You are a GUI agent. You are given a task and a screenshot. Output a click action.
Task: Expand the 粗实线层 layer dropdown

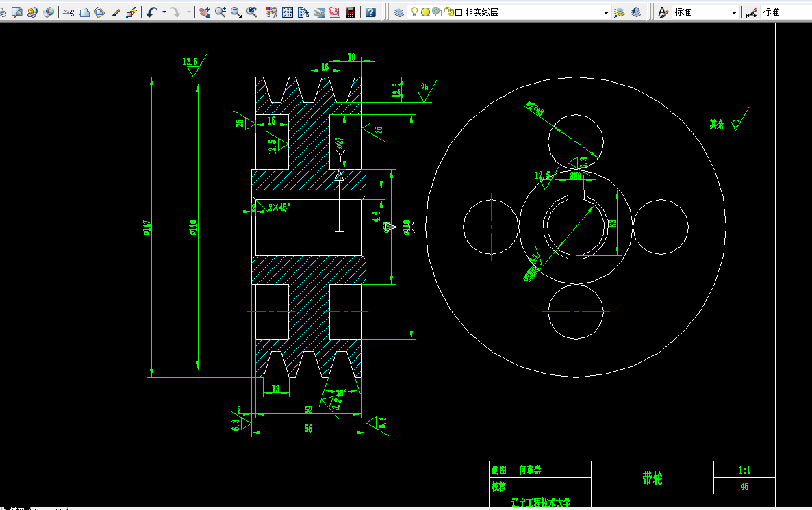click(x=606, y=12)
